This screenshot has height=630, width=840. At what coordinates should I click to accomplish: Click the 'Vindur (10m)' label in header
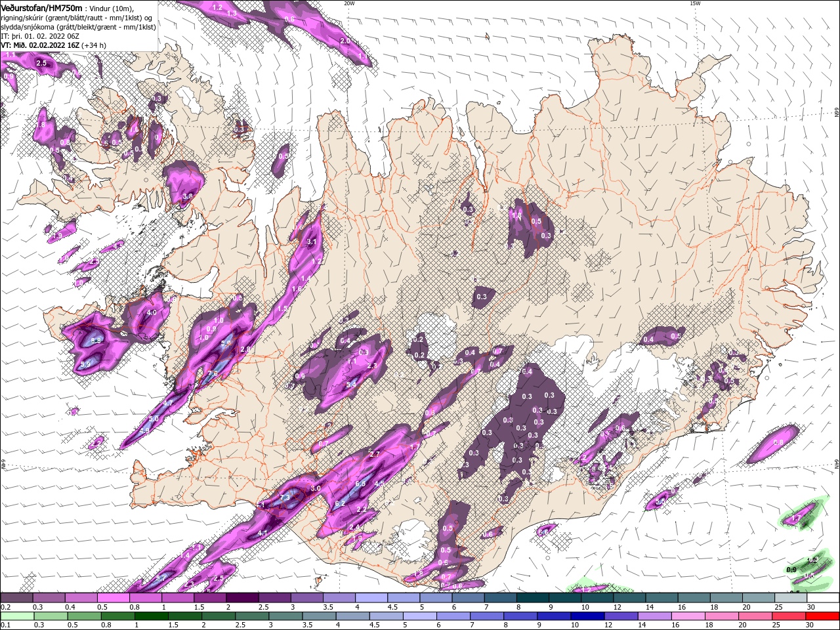click(110, 8)
